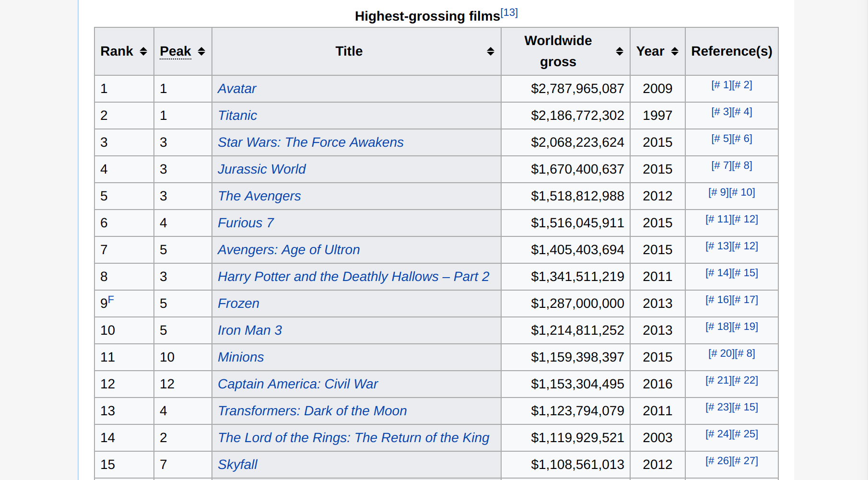Click reference [# 4] in Titanic row
Screen dimensions: 868x480
(x=742, y=112)
